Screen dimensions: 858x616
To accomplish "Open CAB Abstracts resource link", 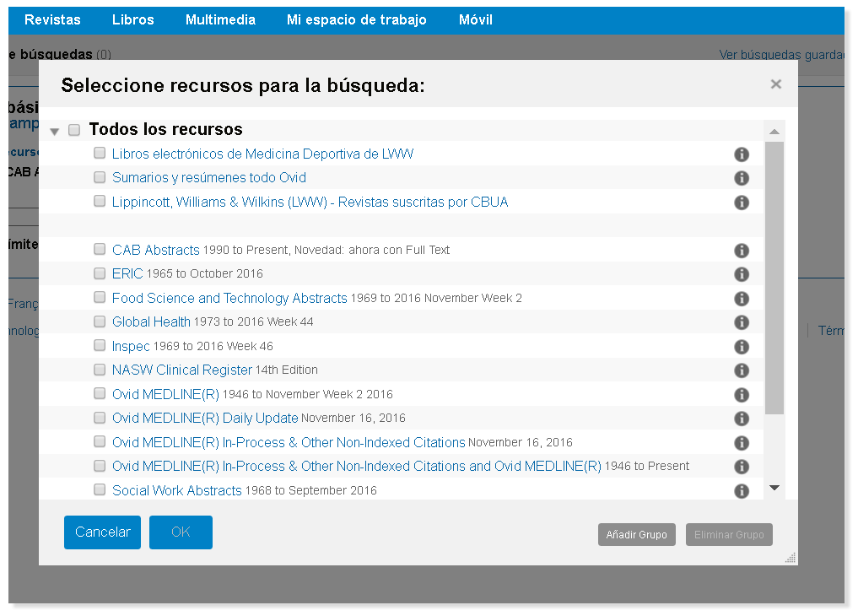I will click(x=156, y=250).
